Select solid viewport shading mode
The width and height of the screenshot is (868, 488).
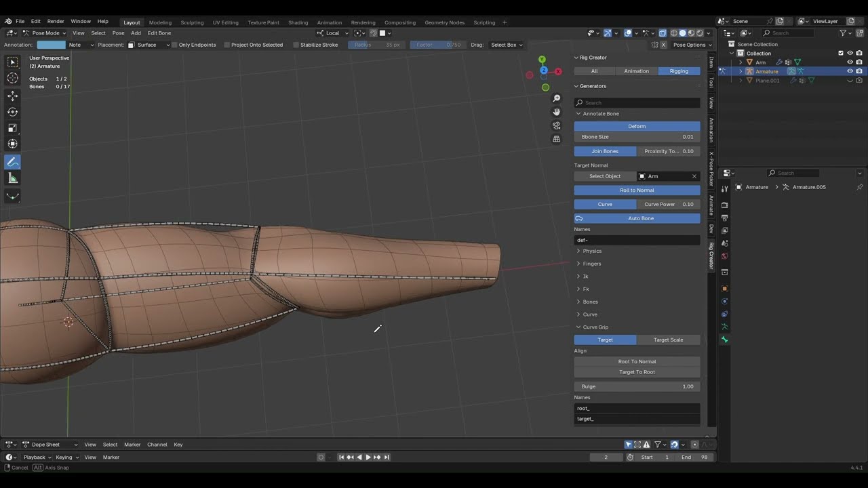[683, 33]
